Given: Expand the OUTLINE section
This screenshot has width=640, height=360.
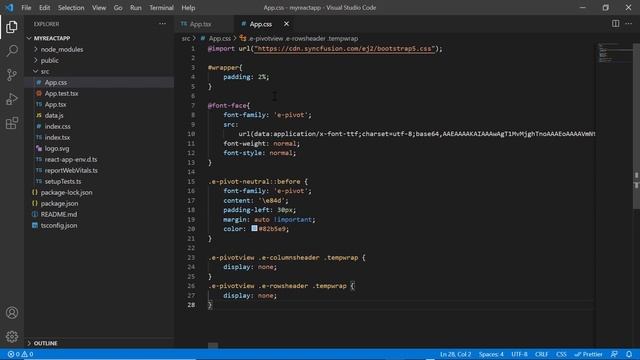Looking at the screenshot, I should 45,343.
